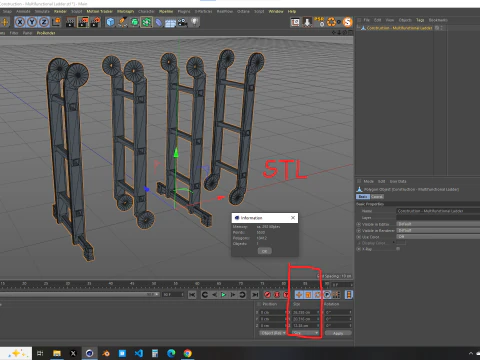Toggle the X axis lock
This screenshot has width=480, height=360.
20,22
